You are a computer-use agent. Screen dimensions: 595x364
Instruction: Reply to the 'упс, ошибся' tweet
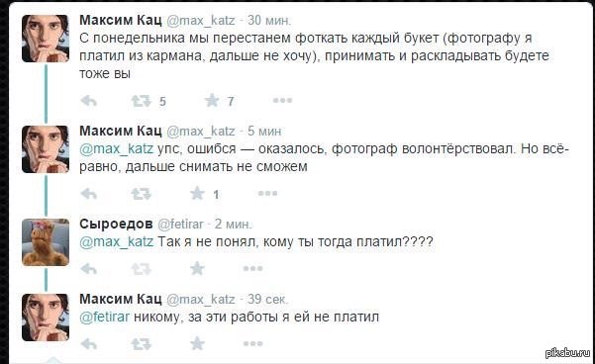(89, 194)
